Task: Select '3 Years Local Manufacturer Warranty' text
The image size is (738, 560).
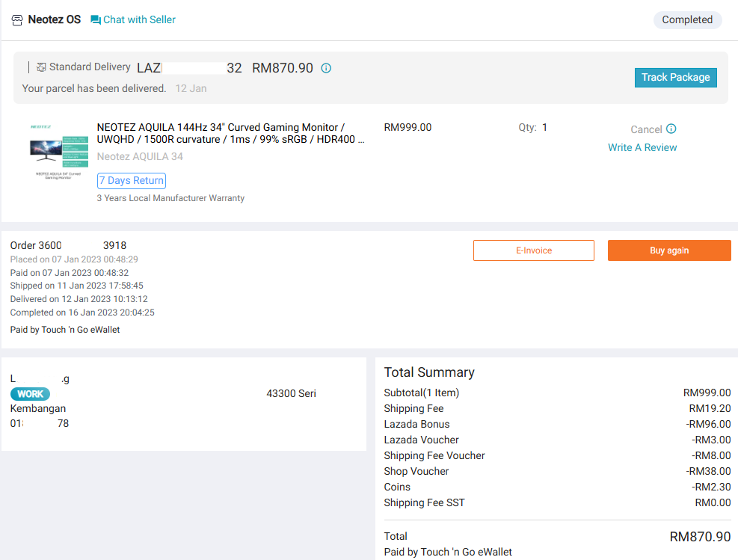Action: pyautogui.click(x=170, y=198)
